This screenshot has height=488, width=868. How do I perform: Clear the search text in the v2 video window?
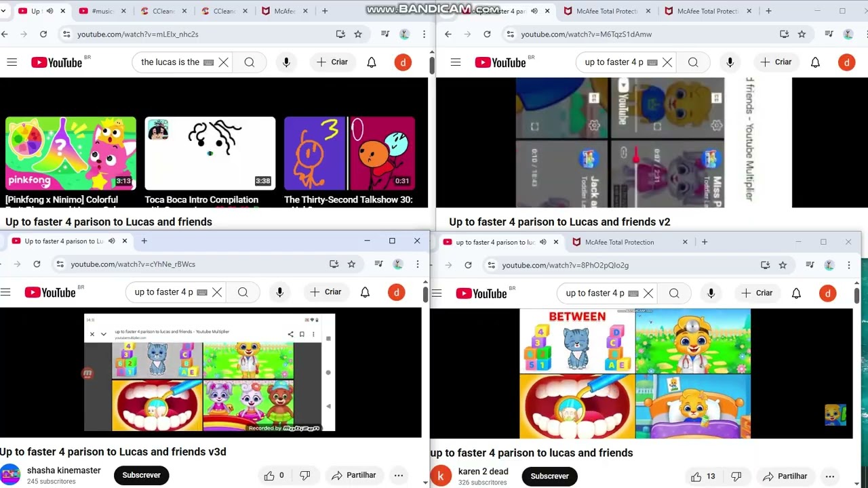[x=667, y=62]
